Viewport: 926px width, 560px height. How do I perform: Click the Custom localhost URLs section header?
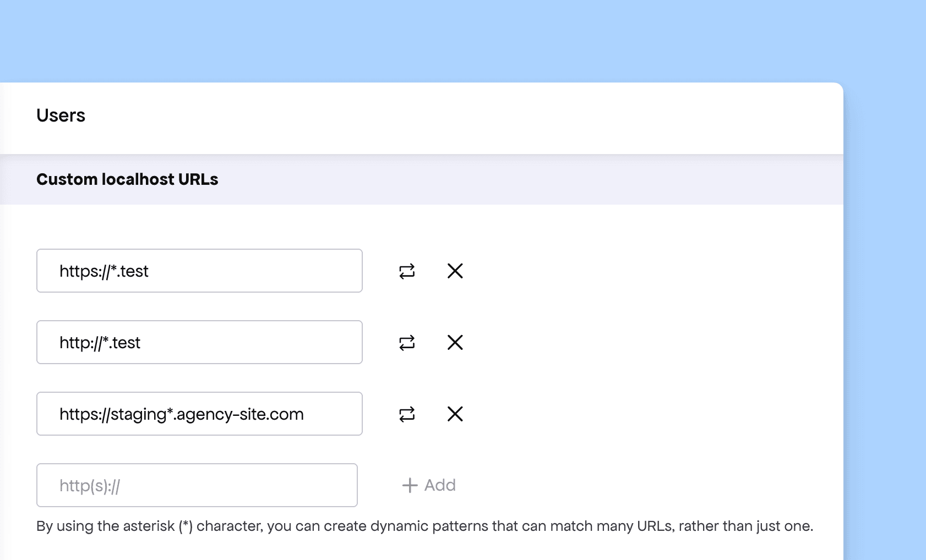click(127, 179)
